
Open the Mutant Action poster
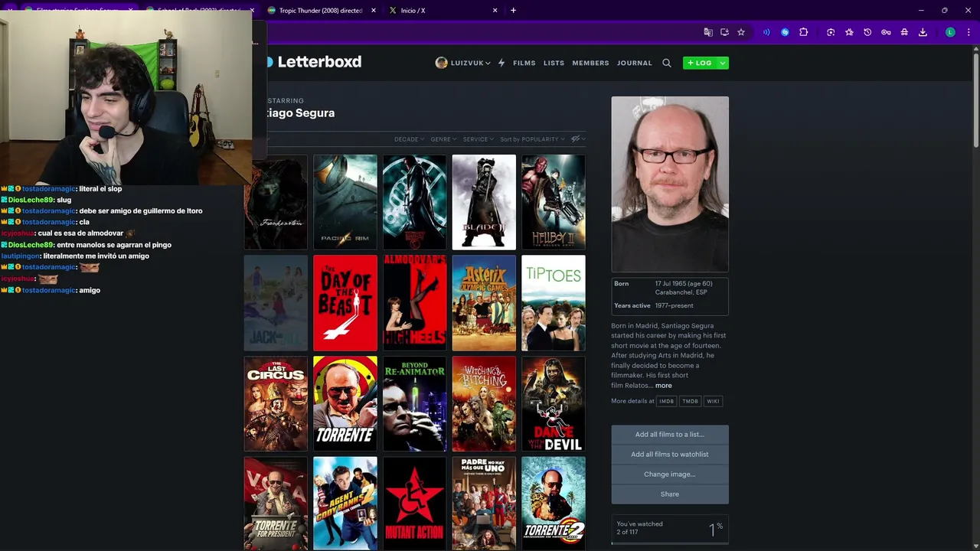click(415, 504)
